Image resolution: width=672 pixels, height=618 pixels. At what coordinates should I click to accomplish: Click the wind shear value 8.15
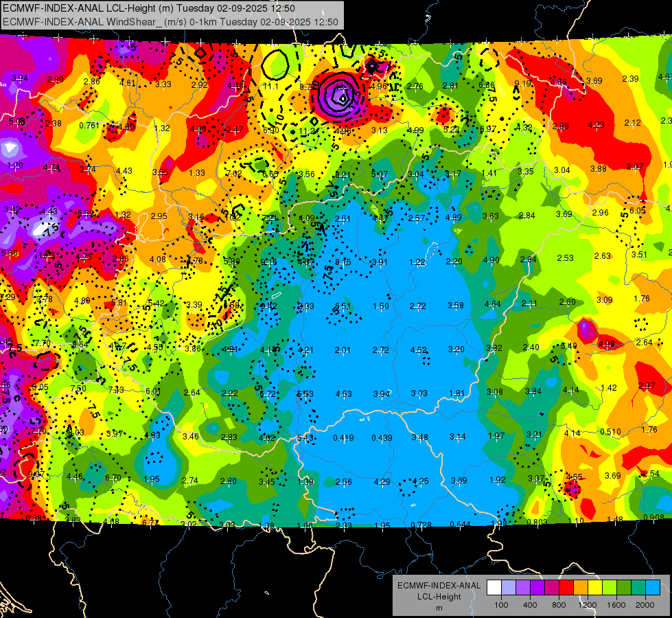[343, 262]
